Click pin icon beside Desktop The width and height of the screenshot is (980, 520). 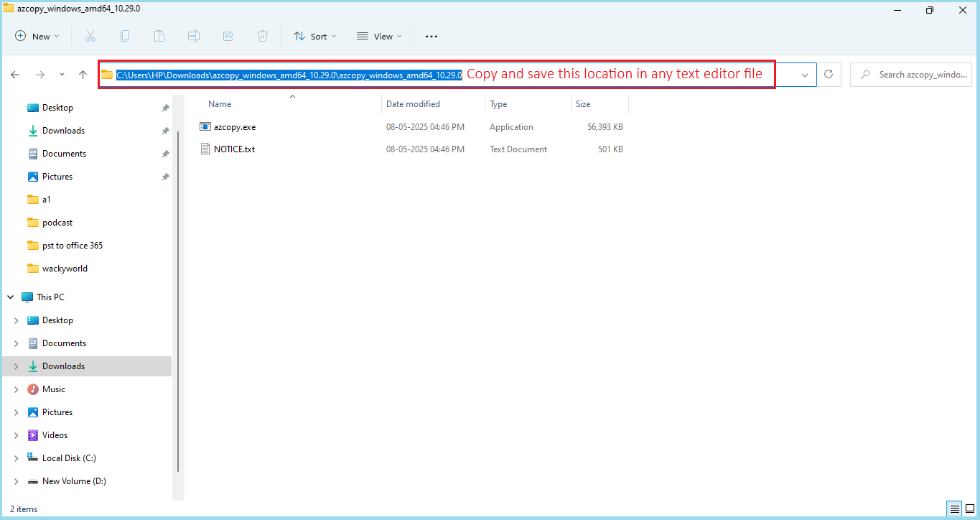pos(165,108)
